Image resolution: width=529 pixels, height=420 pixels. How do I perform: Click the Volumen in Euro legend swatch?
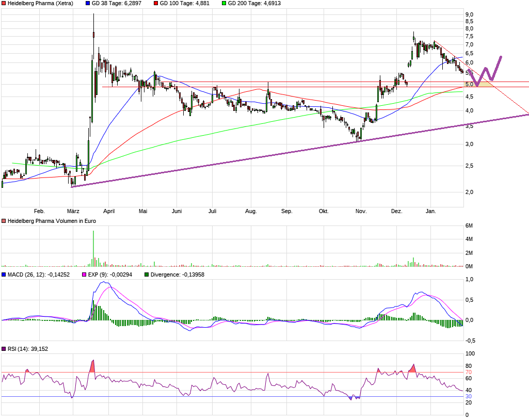[4, 221]
